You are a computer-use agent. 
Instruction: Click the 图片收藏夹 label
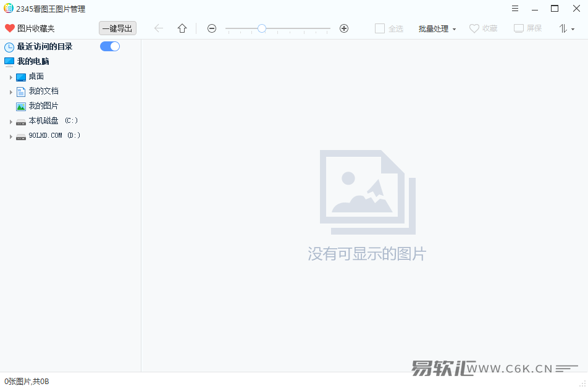tap(36, 28)
